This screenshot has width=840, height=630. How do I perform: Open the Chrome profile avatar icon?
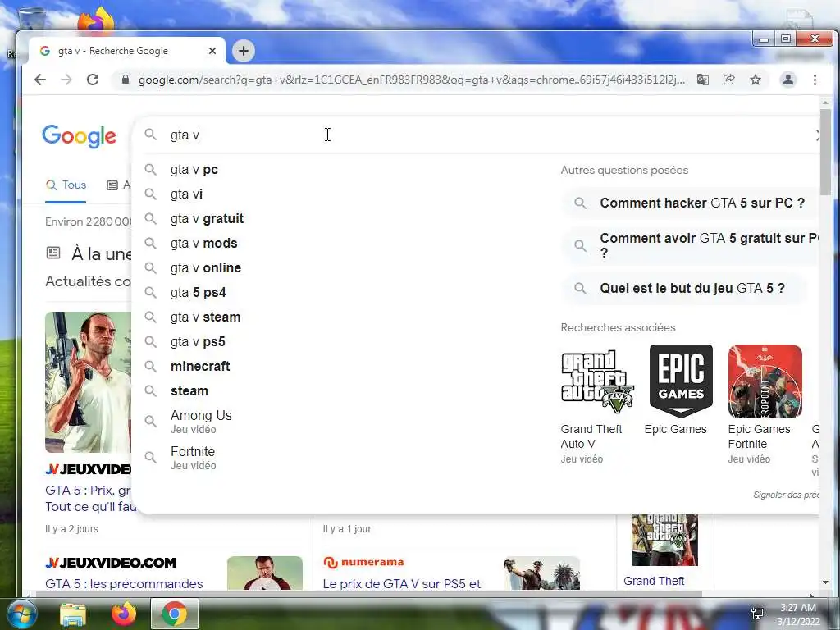click(x=788, y=80)
